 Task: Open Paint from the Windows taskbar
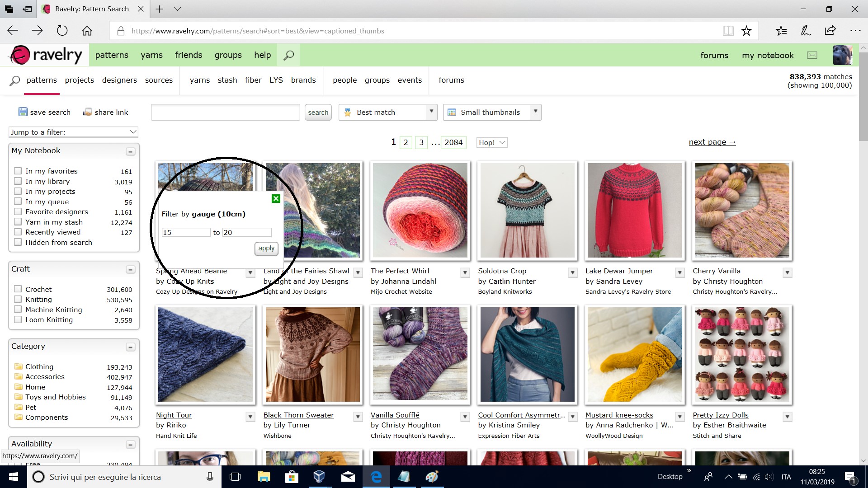click(x=432, y=477)
